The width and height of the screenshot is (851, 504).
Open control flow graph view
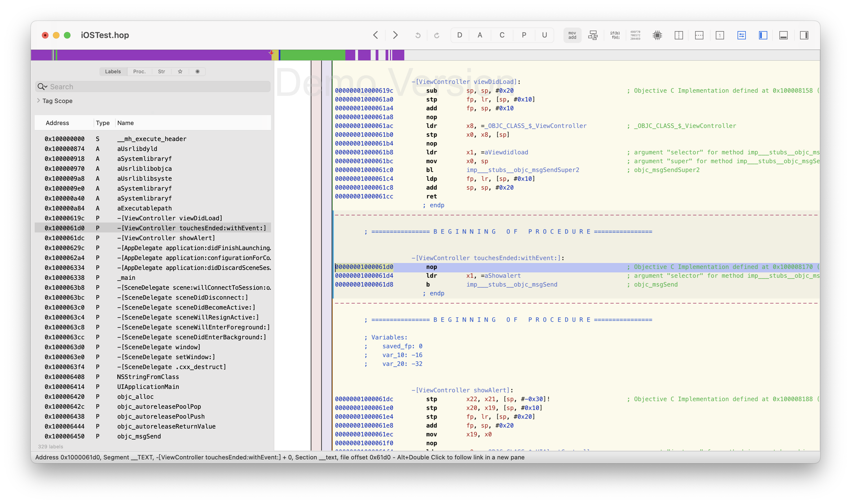click(593, 35)
